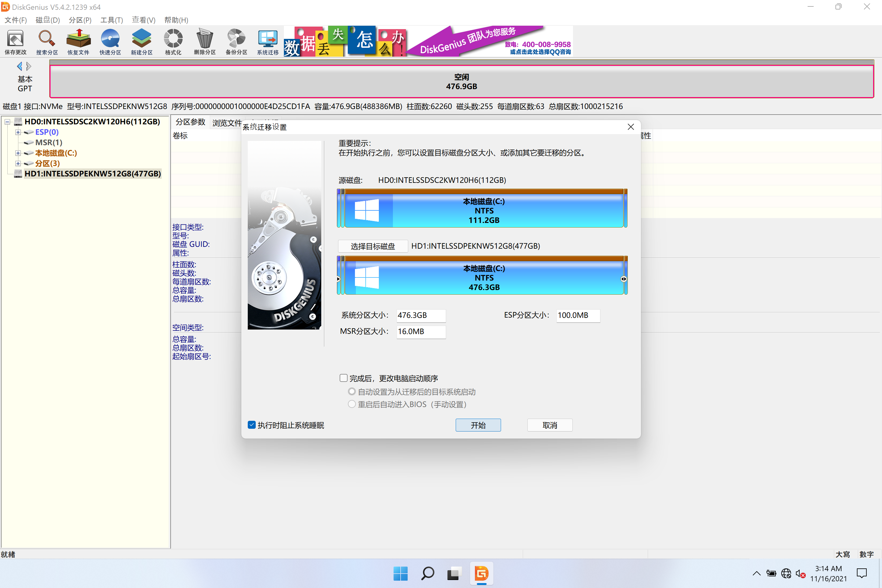Open Windows Start menu
Viewport: 882px width, 588px height.
coord(401,573)
